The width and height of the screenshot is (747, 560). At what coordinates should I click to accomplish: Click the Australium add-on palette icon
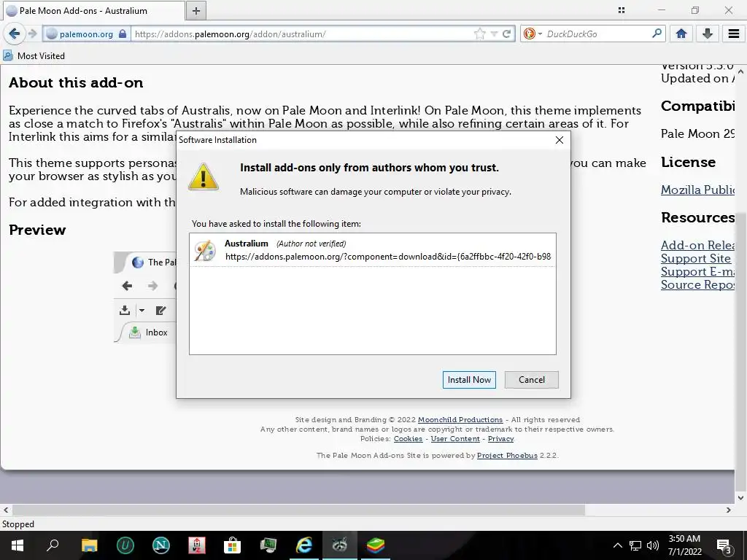[205, 251]
